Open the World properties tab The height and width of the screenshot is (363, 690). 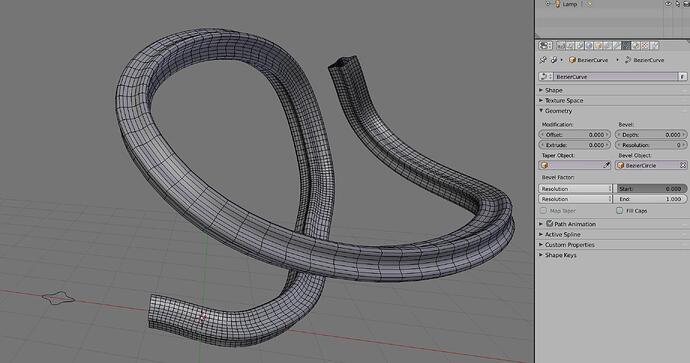coord(589,45)
